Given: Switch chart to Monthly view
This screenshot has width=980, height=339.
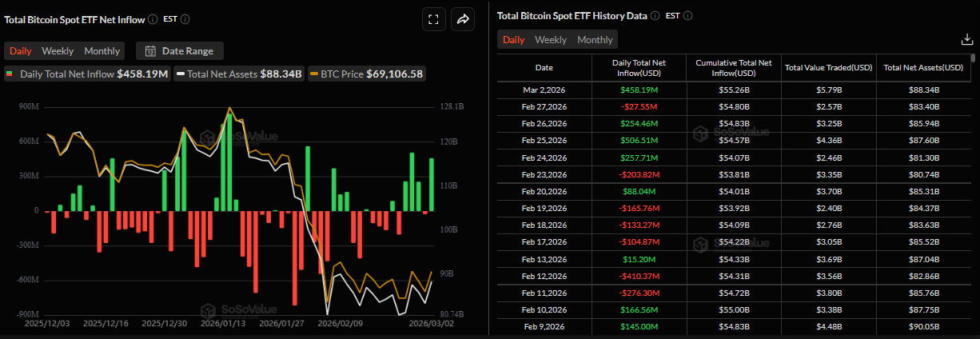Looking at the screenshot, I should pyautogui.click(x=102, y=51).
